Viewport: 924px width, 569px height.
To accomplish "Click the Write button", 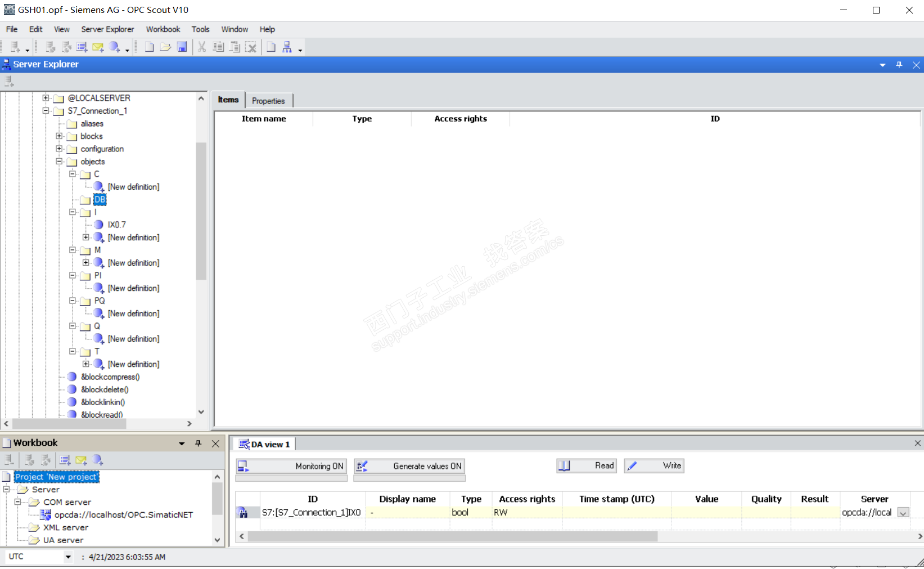I will click(x=654, y=466).
